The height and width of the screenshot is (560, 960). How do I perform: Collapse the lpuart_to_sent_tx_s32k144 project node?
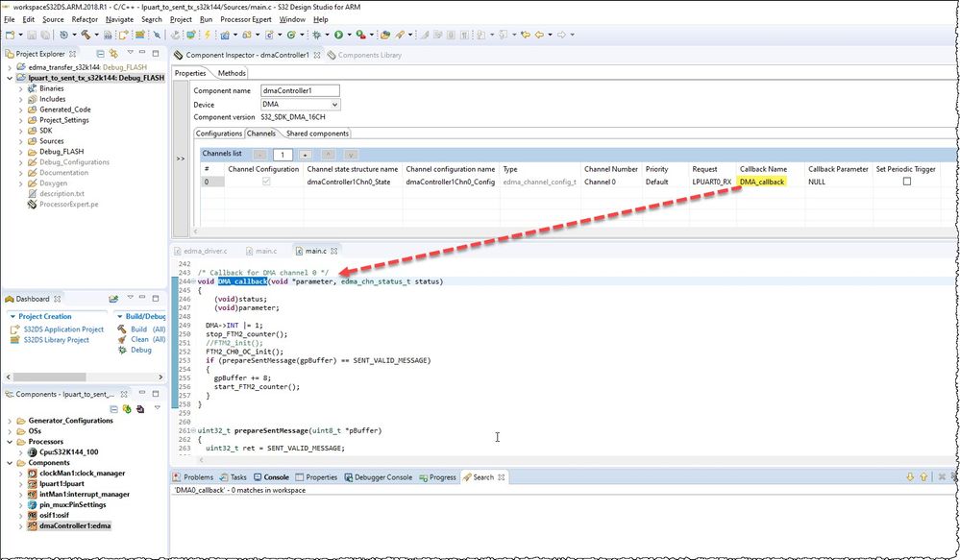(10, 78)
